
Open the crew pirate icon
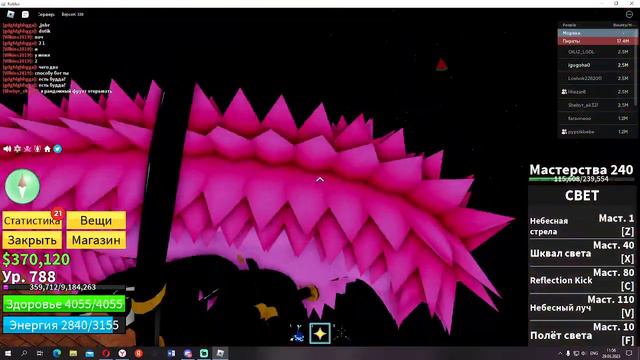(27, 149)
